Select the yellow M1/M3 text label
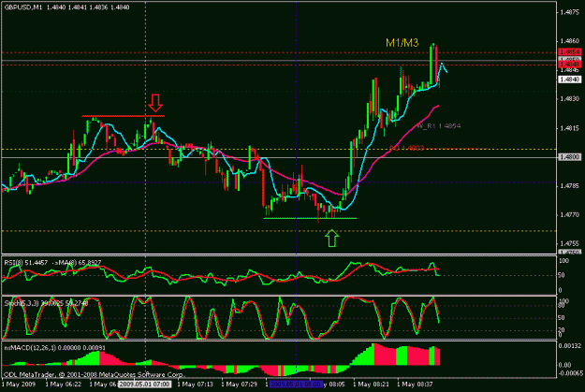The width and height of the screenshot is (585, 392). tap(402, 43)
